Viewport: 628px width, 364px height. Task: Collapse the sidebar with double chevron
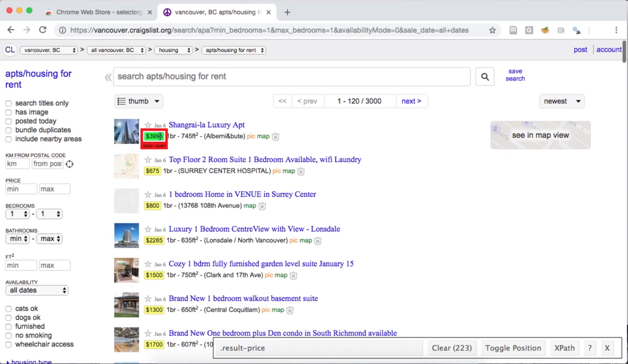click(108, 78)
